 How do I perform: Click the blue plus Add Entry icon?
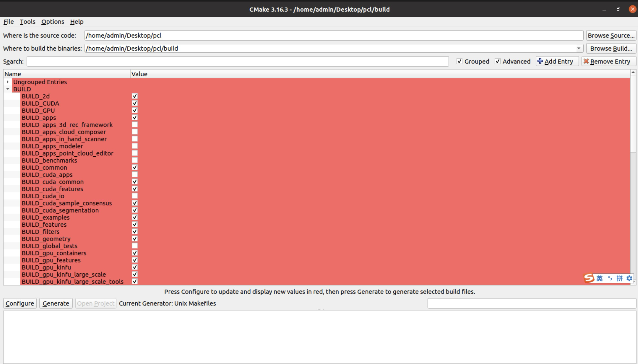540,61
